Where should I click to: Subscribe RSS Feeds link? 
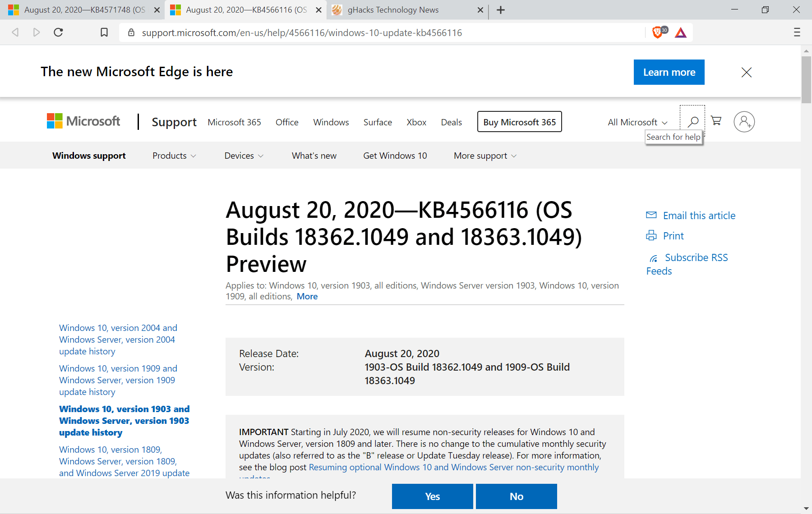coord(687,264)
